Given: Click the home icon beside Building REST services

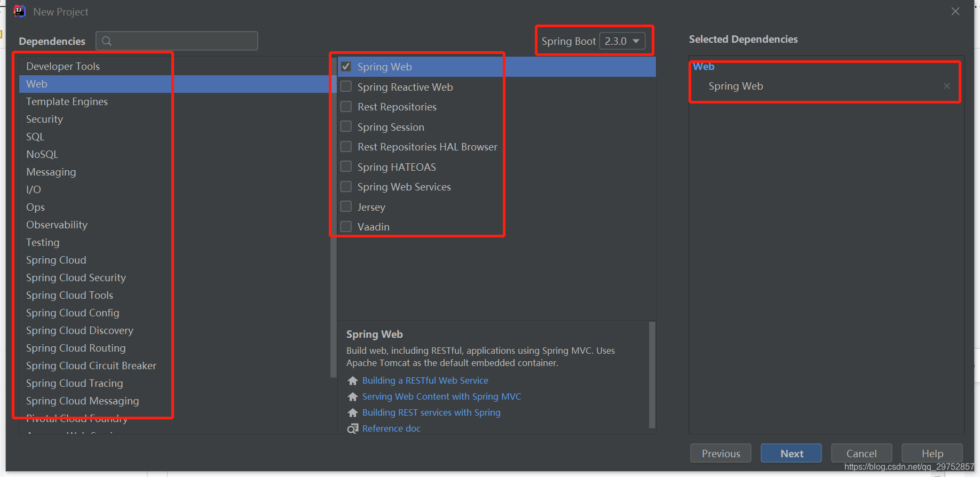Looking at the screenshot, I should click(x=352, y=412).
